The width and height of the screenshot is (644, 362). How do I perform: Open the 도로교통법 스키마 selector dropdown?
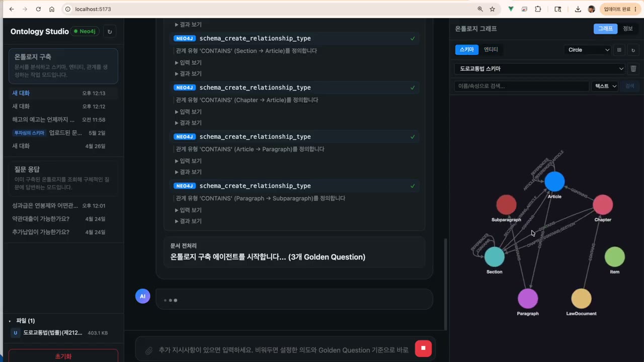(x=540, y=69)
